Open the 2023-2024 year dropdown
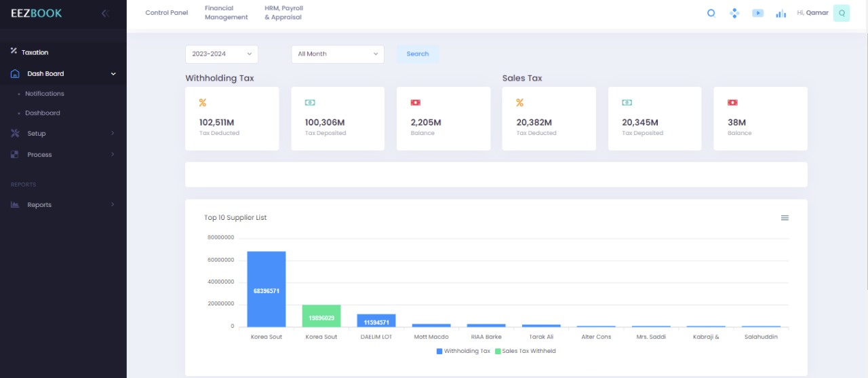 pos(222,54)
